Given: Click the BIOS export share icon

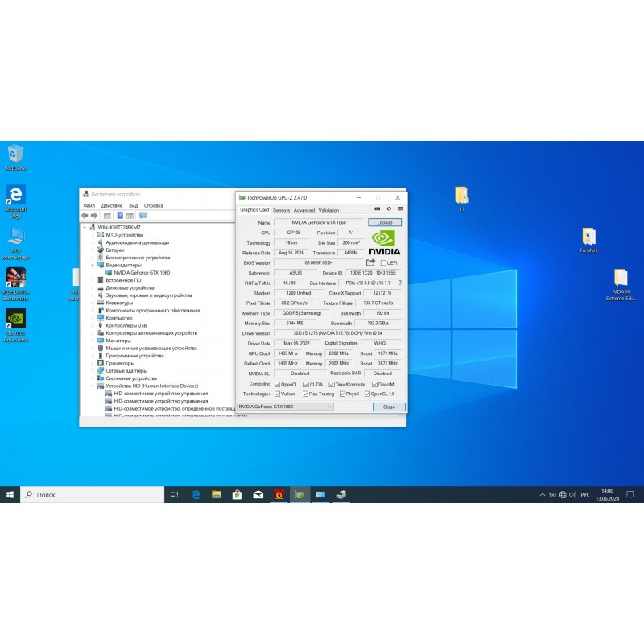Looking at the screenshot, I should pyautogui.click(x=370, y=262).
